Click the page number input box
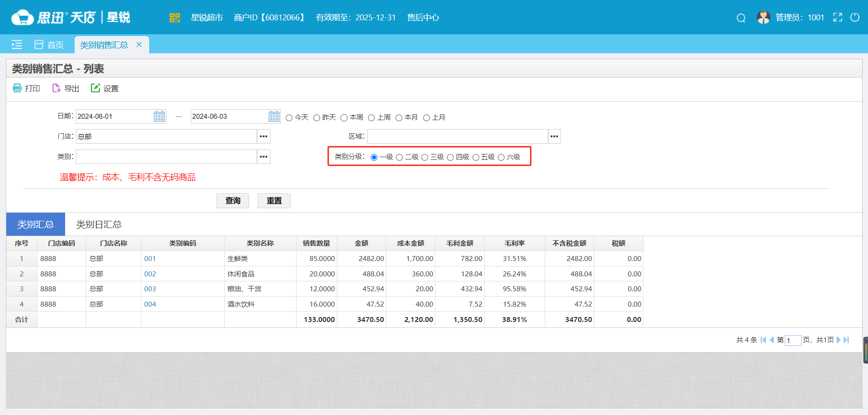 click(793, 340)
